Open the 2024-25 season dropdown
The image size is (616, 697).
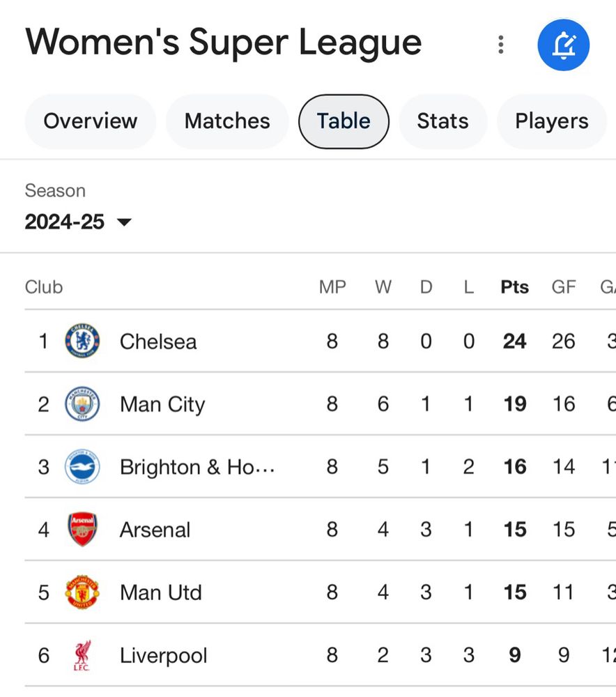pos(78,222)
